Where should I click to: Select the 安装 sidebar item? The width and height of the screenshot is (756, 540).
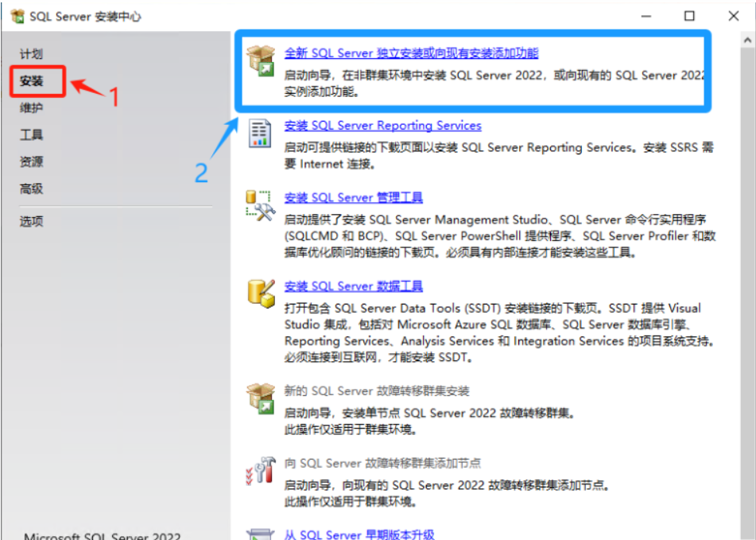click(31, 81)
